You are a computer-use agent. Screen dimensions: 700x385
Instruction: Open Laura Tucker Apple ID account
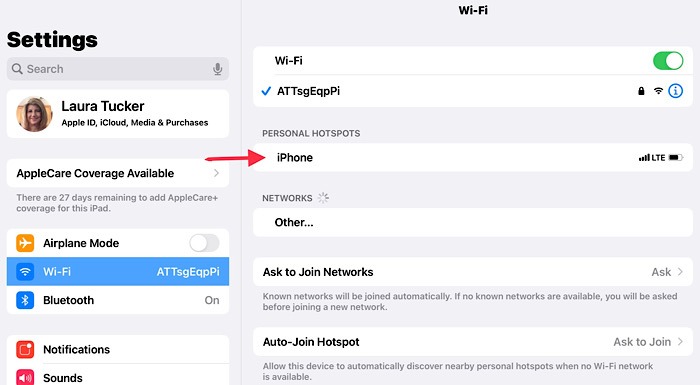tap(118, 114)
